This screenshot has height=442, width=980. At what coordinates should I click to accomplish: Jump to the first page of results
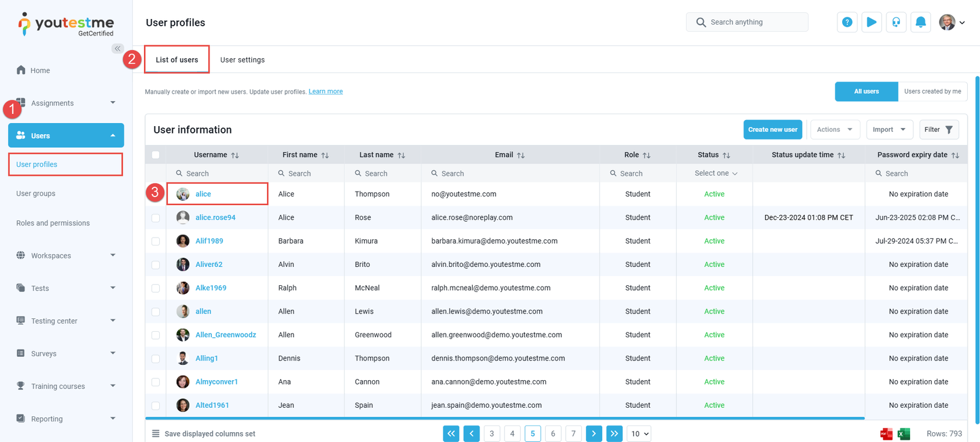451,433
